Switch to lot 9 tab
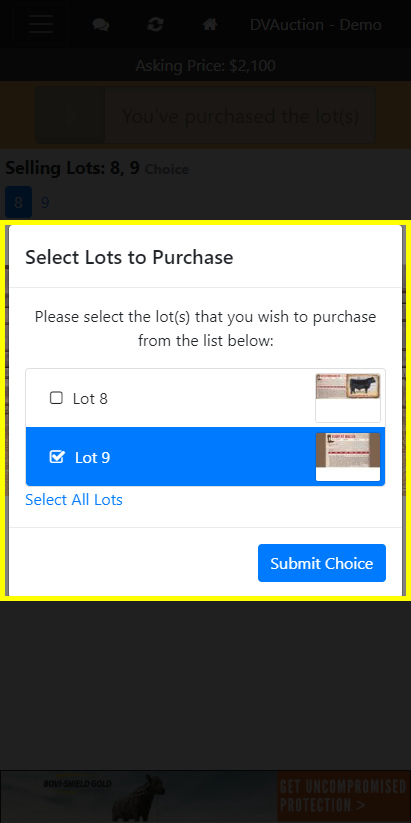The image size is (411, 823). tap(45, 203)
